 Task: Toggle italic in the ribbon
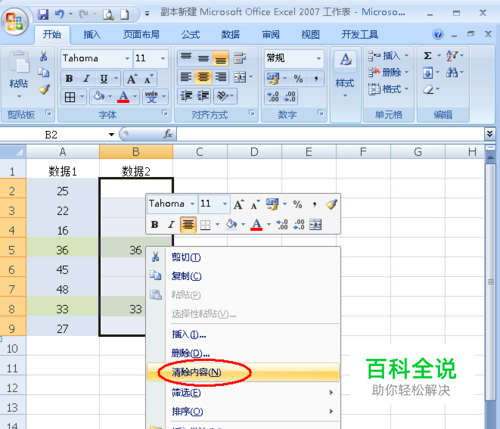[86, 79]
